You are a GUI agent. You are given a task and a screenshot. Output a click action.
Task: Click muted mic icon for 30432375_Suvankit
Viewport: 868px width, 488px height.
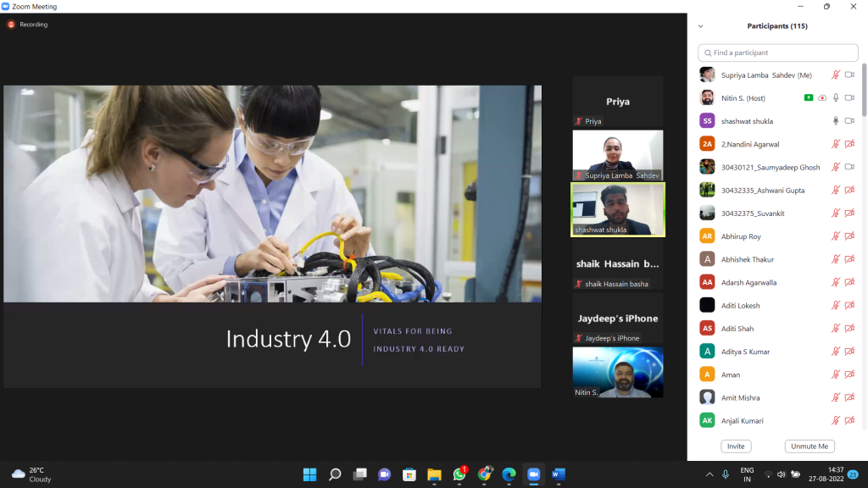point(835,213)
